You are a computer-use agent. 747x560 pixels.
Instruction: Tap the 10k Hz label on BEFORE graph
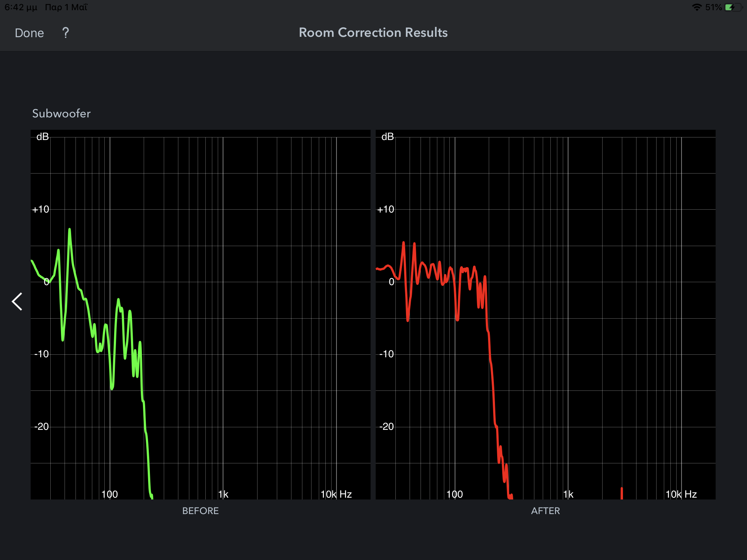pyautogui.click(x=336, y=494)
